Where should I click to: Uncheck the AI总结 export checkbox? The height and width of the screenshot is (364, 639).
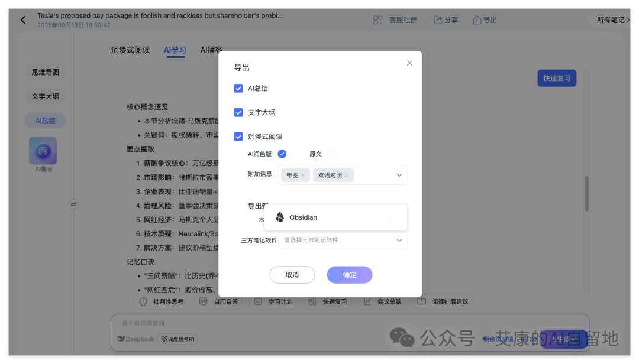(x=238, y=87)
